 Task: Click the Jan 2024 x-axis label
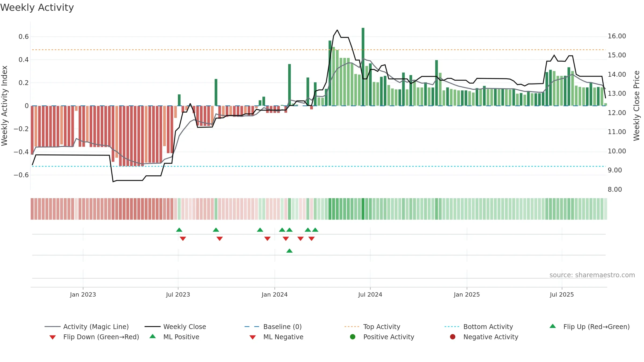tap(275, 294)
